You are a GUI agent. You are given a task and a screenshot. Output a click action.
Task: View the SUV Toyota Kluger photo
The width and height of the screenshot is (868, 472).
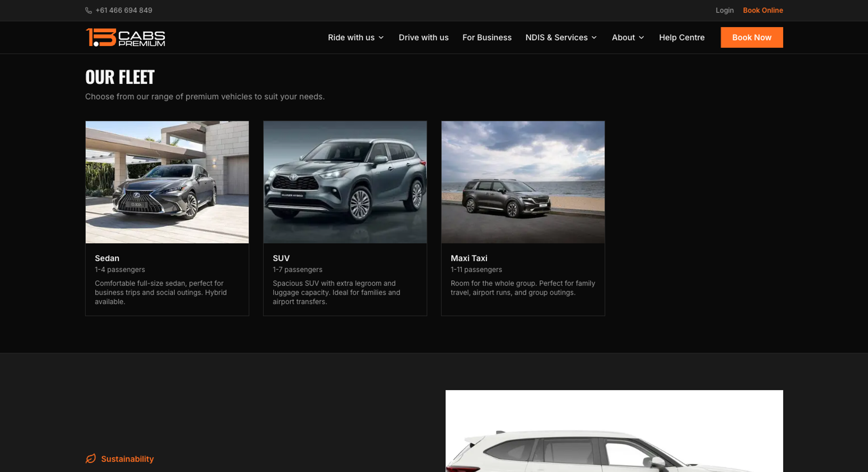pyautogui.click(x=345, y=182)
